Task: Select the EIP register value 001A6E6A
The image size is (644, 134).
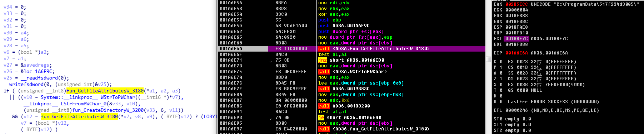Action: point(516,53)
